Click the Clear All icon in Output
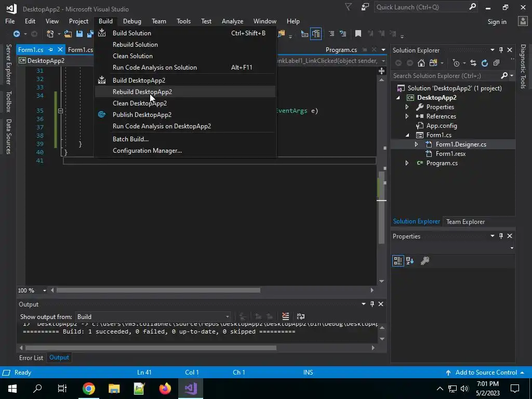This screenshot has height=399, width=532. [285, 316]
